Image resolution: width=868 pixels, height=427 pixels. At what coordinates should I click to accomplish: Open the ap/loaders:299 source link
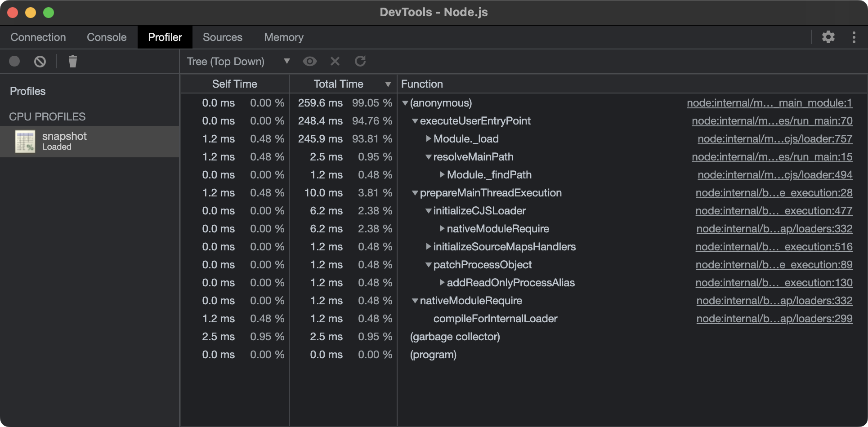tap(774, 319)
